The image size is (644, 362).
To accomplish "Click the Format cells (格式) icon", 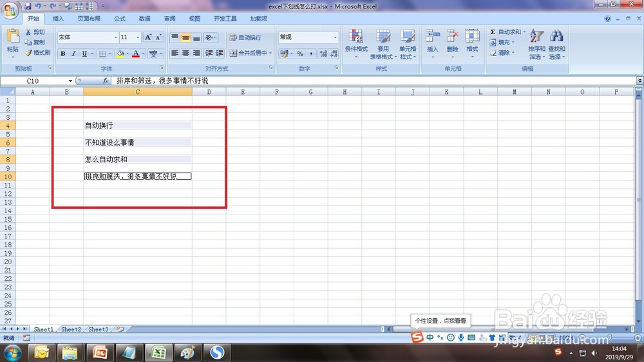I will click(472, 36).
